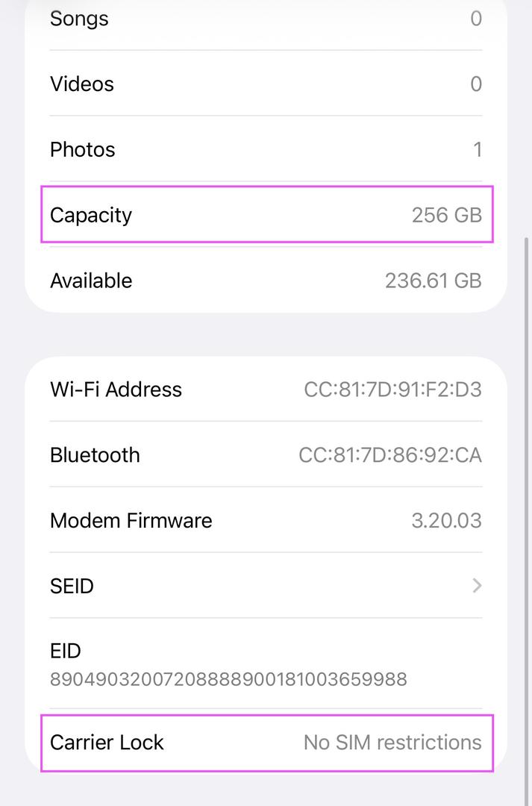This screenshot has height=806, width=532.
Task: Click the EID heading label
Action: 65,651
